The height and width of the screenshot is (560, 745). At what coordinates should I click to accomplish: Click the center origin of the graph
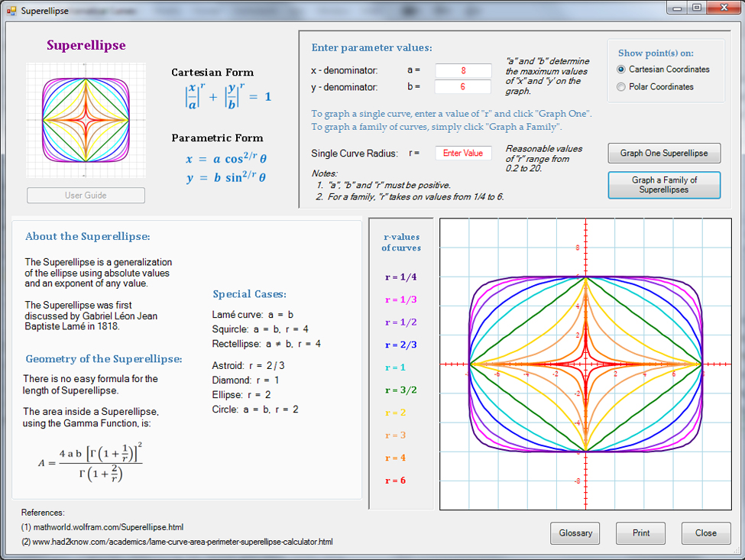pyautogui.click(x=586, y=364)
